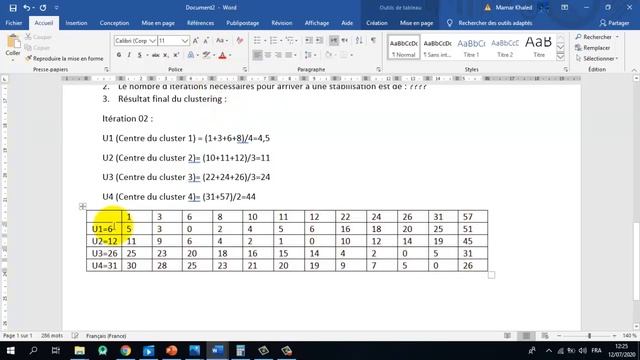This screenshot has width=640, height=360.
Task: Click the zoom slider in the status bar
Action: 589,336
